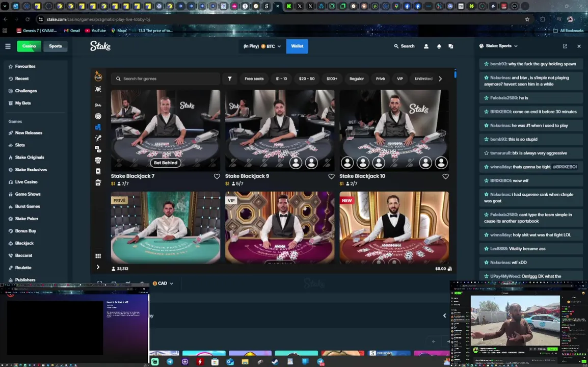Open the hamburger menu next to Casino
The width and height of the screenshot is (588, 367).
[8, 46]
